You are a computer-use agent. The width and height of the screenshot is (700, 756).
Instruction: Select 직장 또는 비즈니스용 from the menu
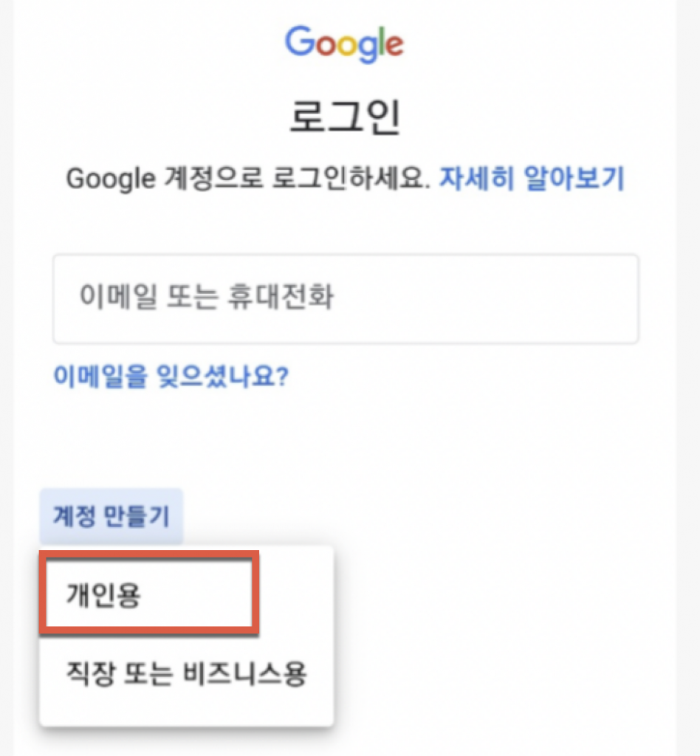185,673
